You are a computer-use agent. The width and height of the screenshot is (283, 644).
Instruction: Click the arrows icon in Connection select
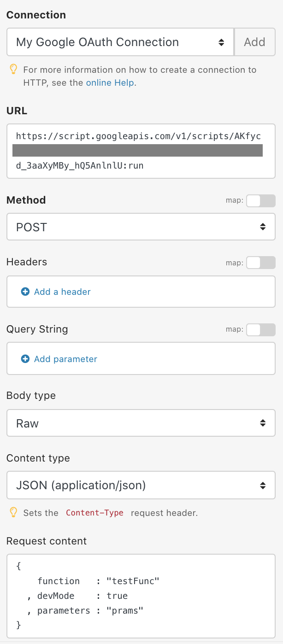221,42
